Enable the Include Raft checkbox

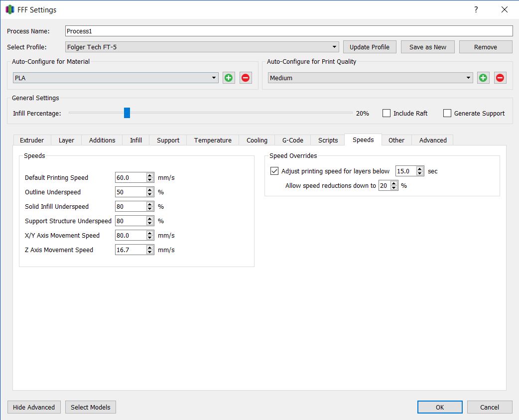[x=387, y=113]
